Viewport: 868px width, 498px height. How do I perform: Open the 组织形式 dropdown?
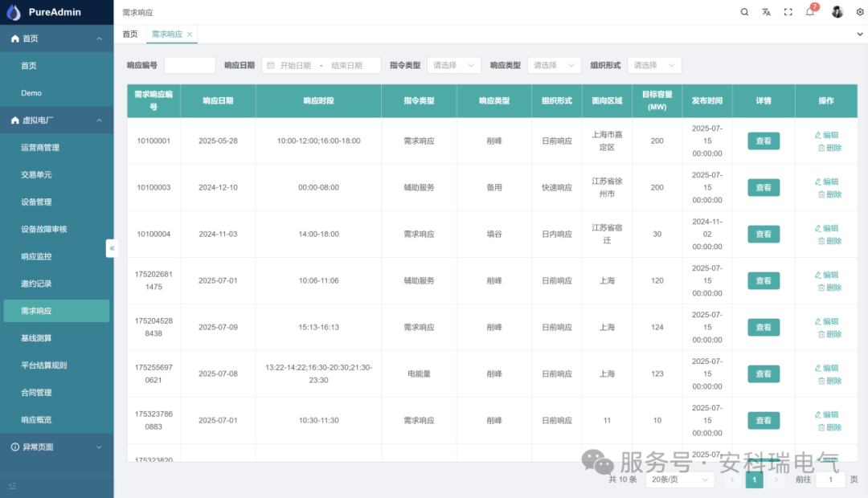click(x=653, y=65)
